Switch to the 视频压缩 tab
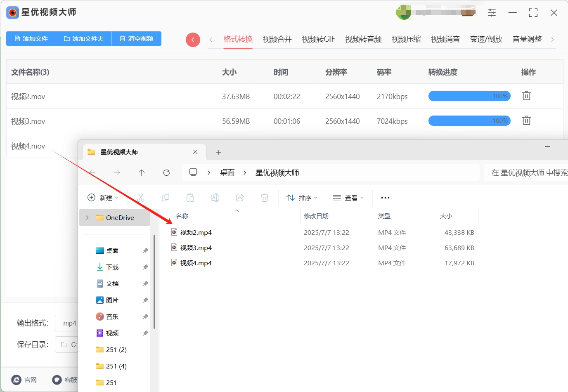The image size is (568, 392). coord(406,39)
